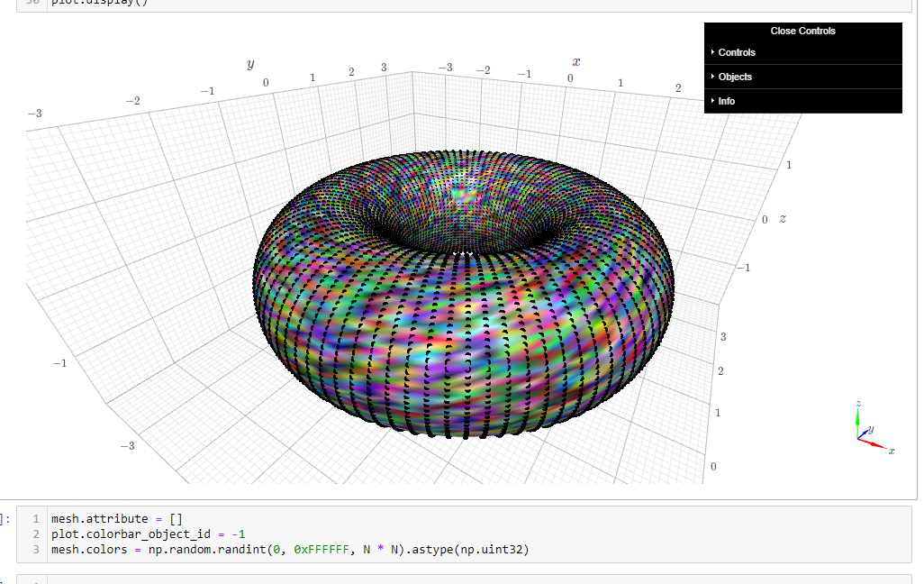Click line number 3 in the code cell
The height and width of the screenshot is (584, 924).
tap(34, 549)
